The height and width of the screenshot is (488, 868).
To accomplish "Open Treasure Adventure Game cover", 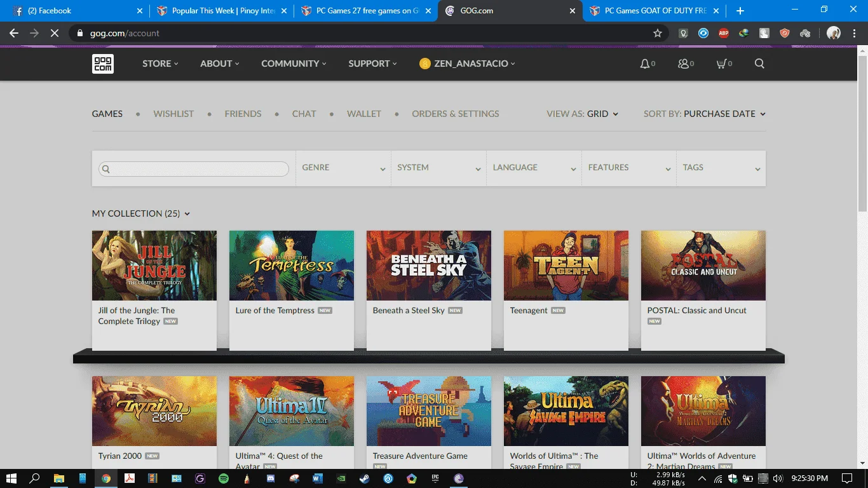I will click(x=429, y=411).
